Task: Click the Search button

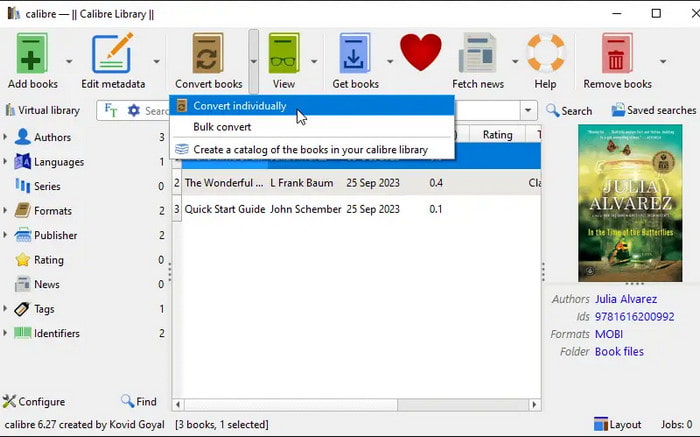Action: (x=569, y=111)
